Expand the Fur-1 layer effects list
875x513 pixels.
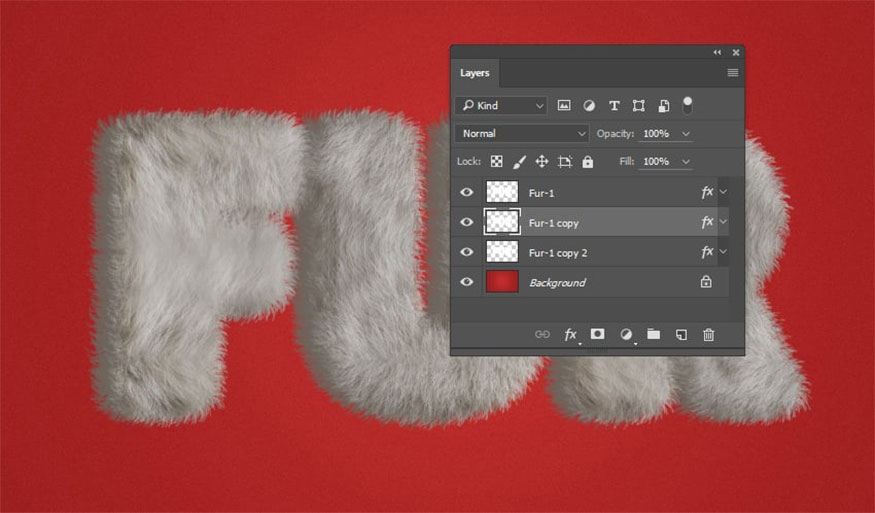pos(723,192)
